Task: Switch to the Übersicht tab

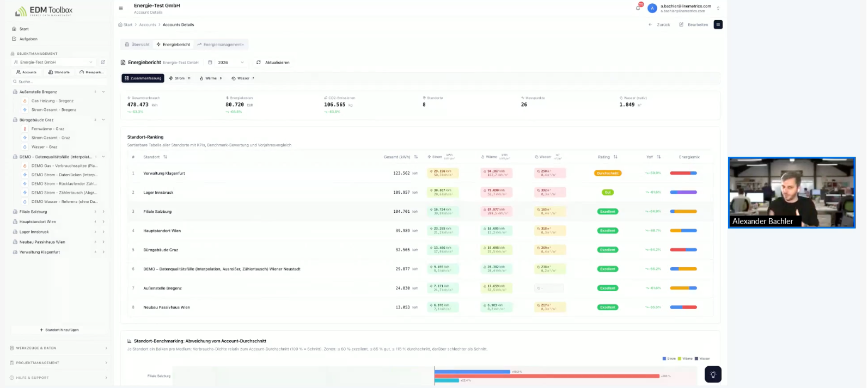Action: pyautogui.click(x=137, y=45)
